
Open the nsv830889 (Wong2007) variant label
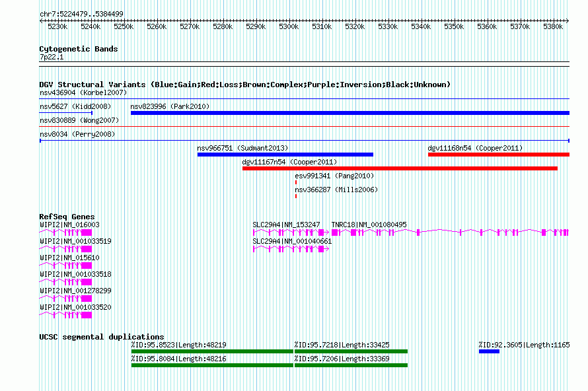tap(79, 120)
